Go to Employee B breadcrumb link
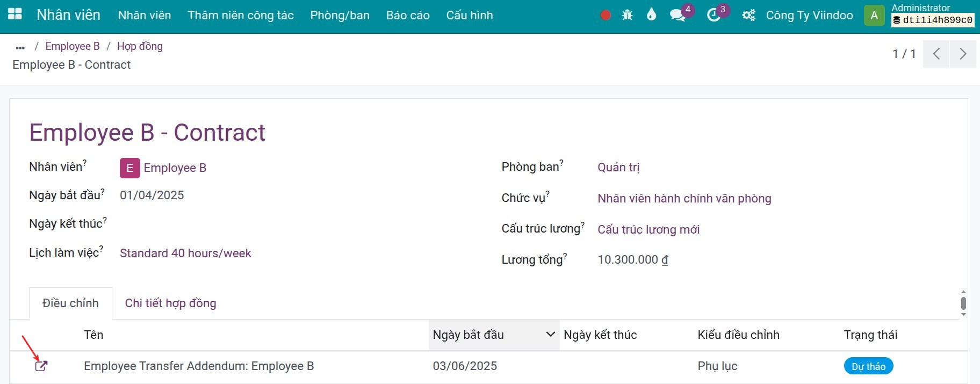This screenshot has height=384, width=980. 73,46
